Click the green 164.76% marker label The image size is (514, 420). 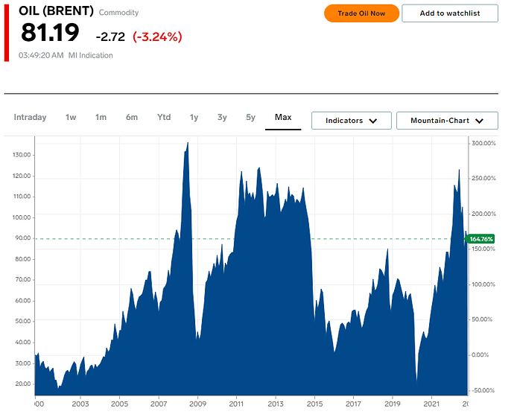480,239
